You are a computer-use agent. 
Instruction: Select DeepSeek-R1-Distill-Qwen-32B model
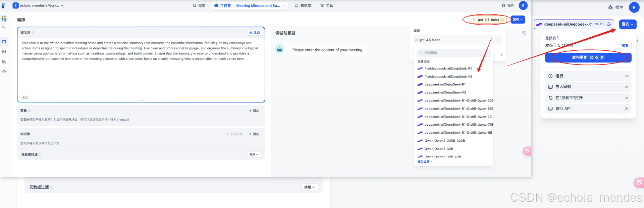(454, 100)
